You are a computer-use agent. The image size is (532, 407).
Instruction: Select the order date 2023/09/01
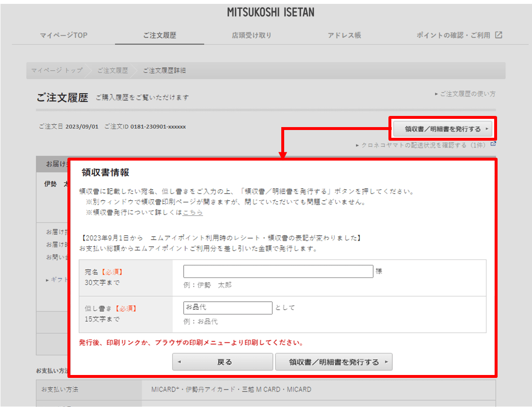(x=82, y=127)
